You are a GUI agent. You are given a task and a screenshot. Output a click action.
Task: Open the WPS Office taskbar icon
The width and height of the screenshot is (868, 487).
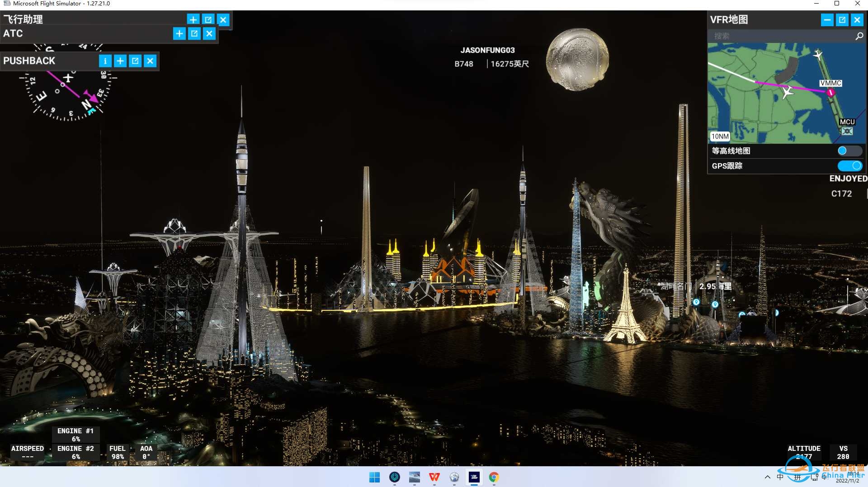pyautogui.click(x=434, y=477)
